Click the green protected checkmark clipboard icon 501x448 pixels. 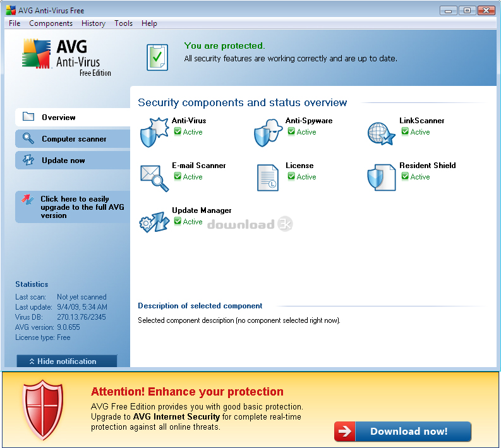pos(157,58)
